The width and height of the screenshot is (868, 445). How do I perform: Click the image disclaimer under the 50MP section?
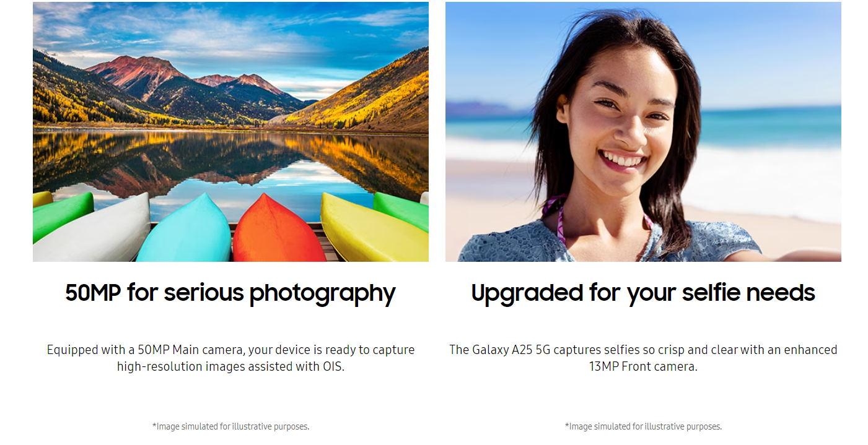230,426
